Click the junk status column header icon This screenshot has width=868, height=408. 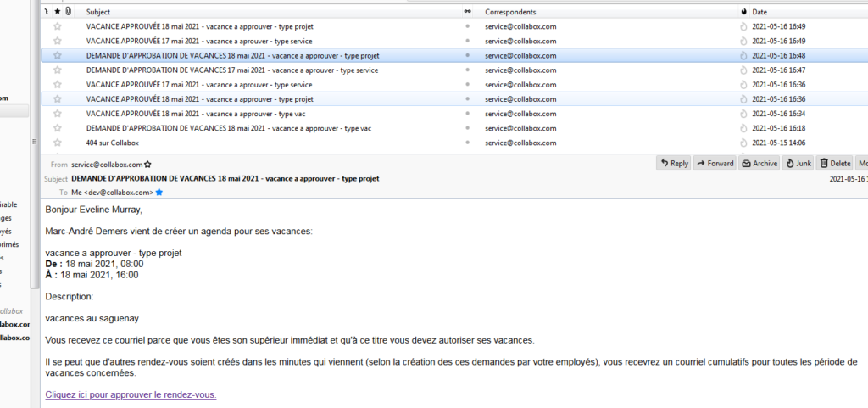(x=743, y=12)
